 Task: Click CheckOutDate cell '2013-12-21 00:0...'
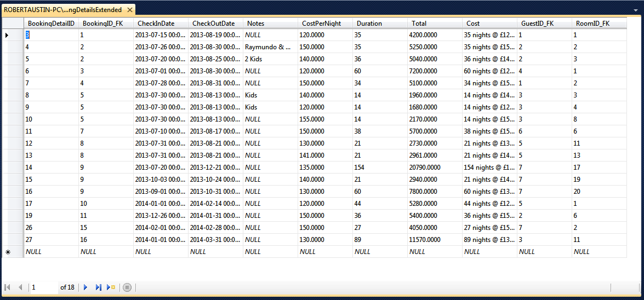[215, 168]
